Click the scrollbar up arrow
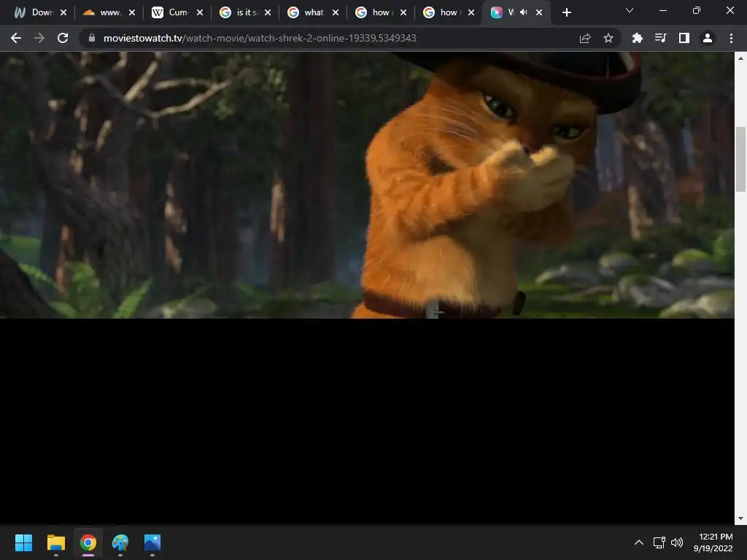 [x=740, y=58]
